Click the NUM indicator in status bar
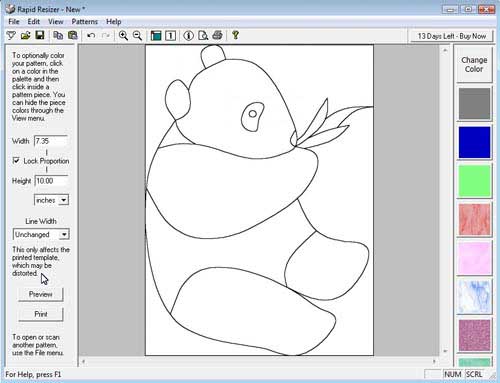The image size is (500, 383). (x=453, y=374)
